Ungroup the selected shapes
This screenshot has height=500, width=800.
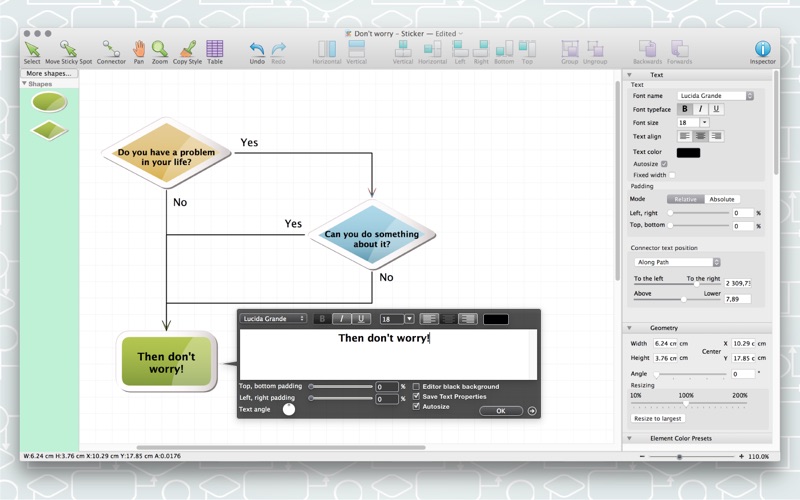(595, 53)
